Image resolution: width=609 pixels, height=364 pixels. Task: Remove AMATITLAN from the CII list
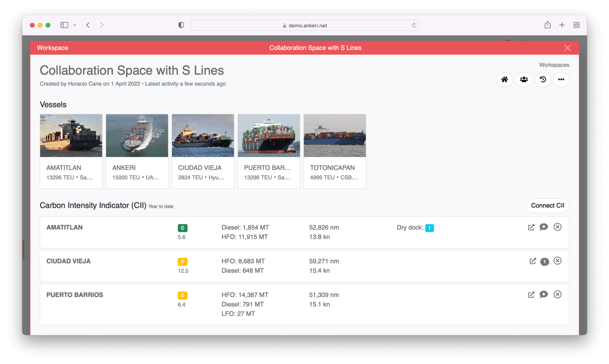(x=557, y=227)
